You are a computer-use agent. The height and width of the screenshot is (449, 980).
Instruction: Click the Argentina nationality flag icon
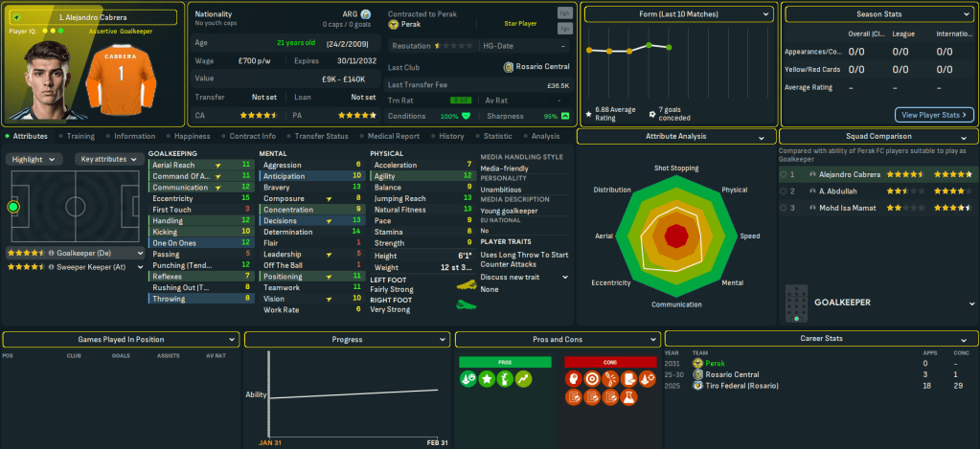(x=367, y=15)
